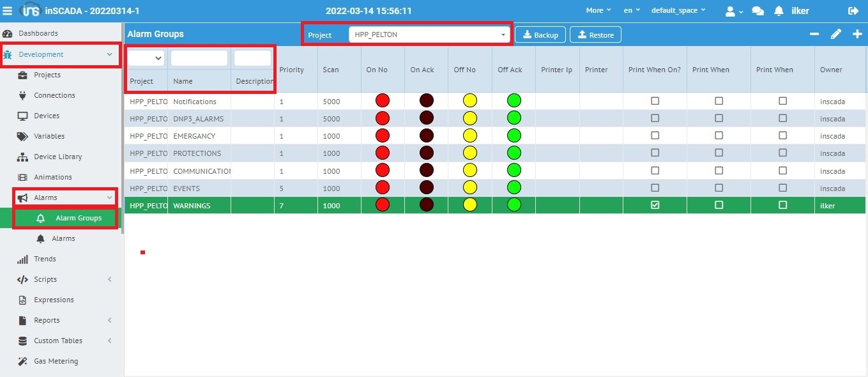Go to Trends in the sidebar
Screen dimensions: 868x377
45,259
